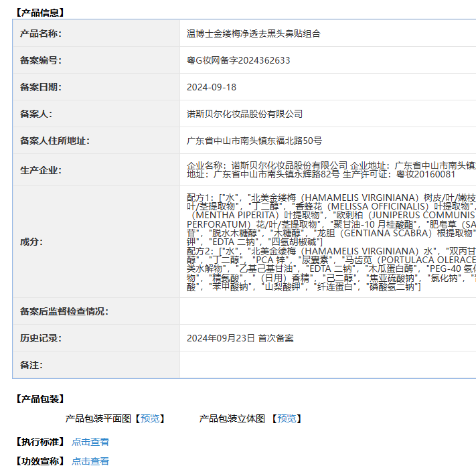Click the 配方1 ingredient list start
The image size is (476, 476).
199,197
